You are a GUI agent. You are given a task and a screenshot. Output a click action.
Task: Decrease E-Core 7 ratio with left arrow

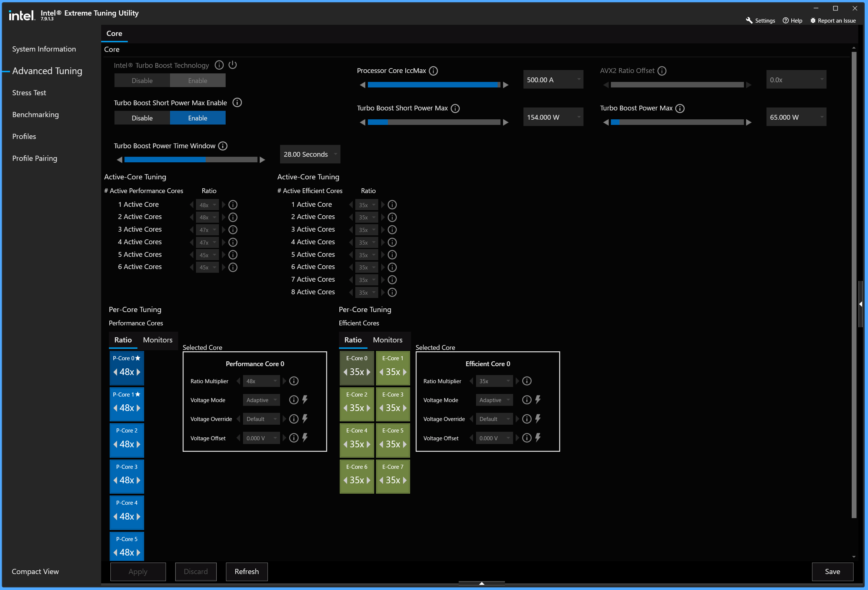click(x=381, y=480)
